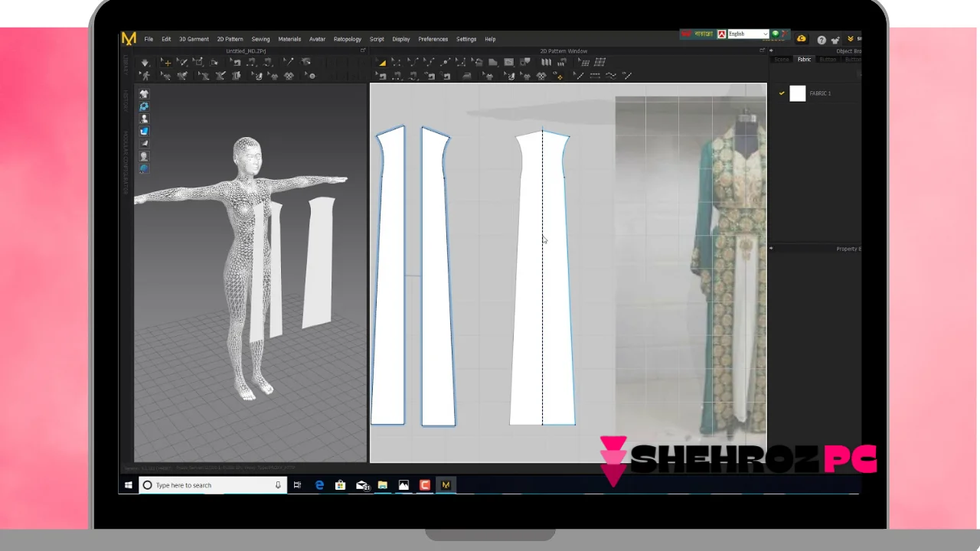Open the 3D Garment menu
The width and height of the screenshot is (980, 551).
(194, 39)
